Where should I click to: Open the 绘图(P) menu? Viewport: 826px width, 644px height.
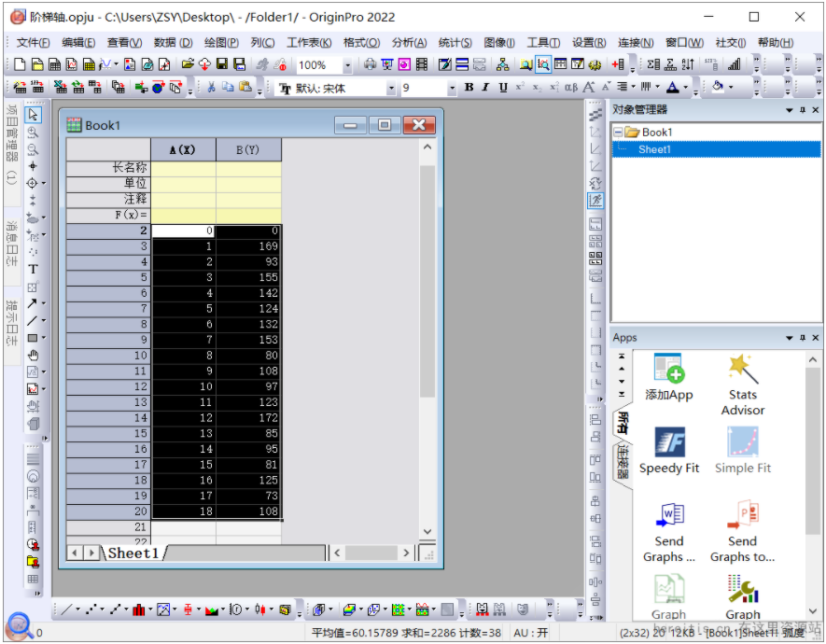(221, 43)
